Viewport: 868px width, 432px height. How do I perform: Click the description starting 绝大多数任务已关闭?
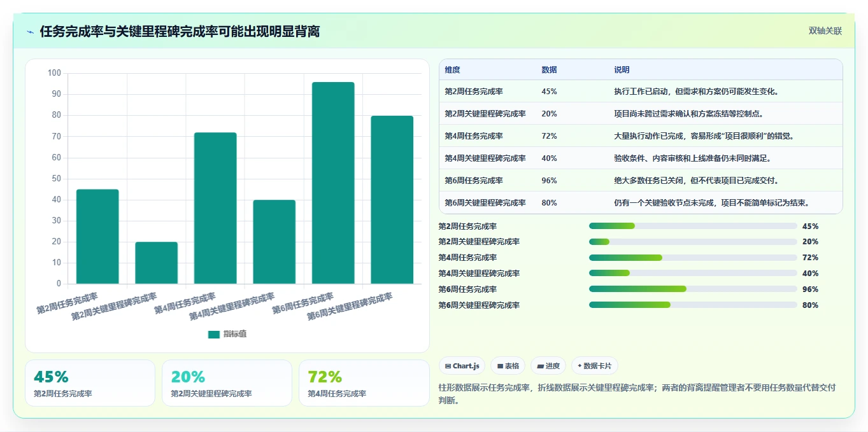click(x=696, y=181)
